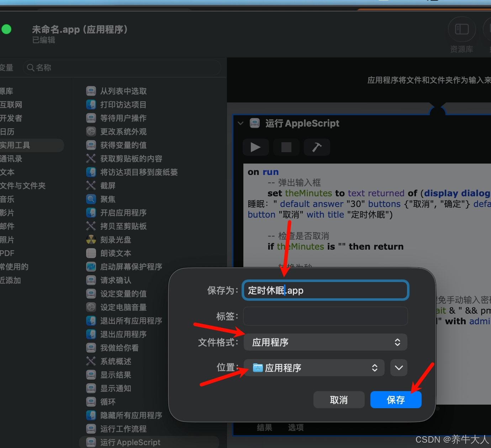
Task: Click the 名称 search field
Action: [122, 68]
